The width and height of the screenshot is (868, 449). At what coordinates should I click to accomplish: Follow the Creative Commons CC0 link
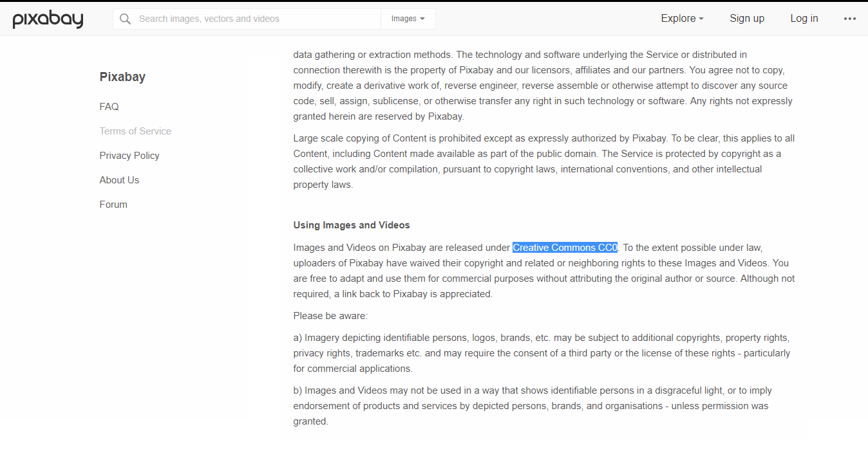click(565, 248)
